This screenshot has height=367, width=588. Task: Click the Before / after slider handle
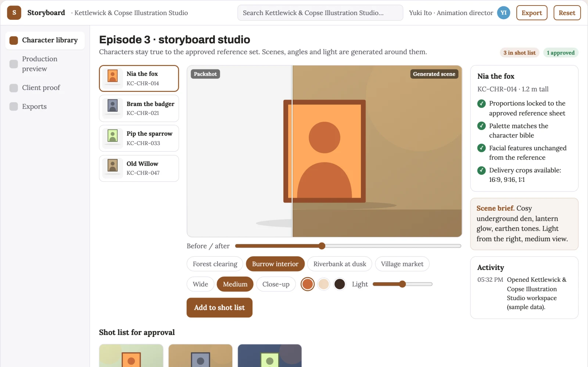click(322, 246)
